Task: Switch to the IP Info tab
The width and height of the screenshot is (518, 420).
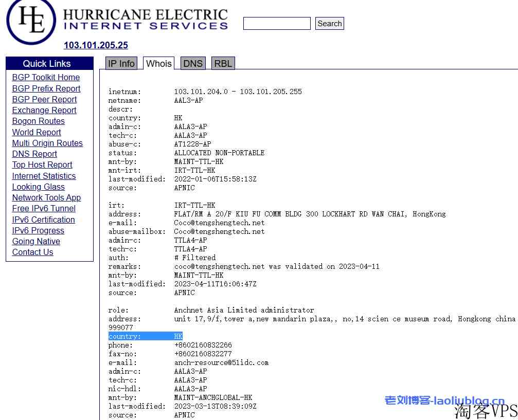Action: pos(121,63)
